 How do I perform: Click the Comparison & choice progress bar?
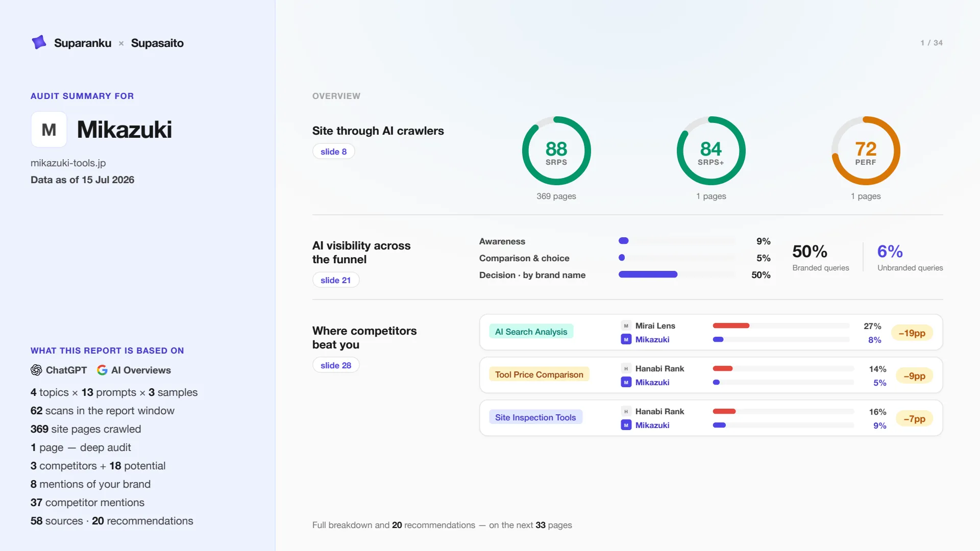pyautogui.click(x=677, y=258)
